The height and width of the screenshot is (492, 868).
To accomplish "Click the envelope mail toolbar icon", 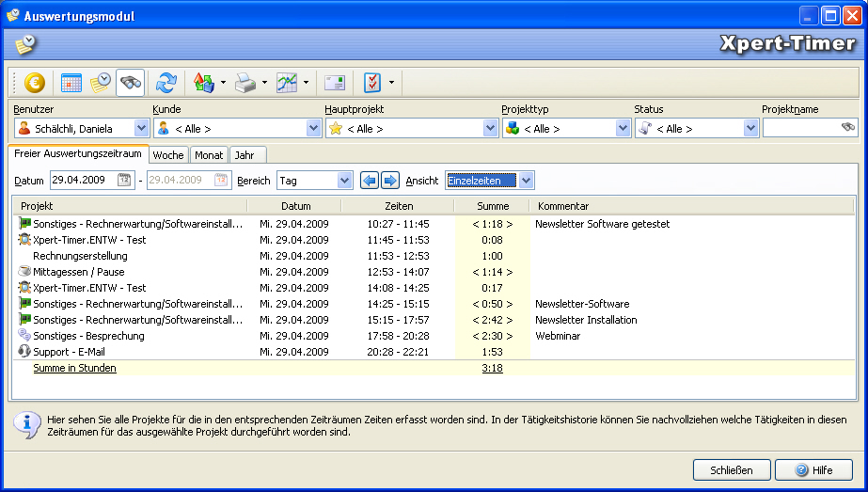I will 335,83.
